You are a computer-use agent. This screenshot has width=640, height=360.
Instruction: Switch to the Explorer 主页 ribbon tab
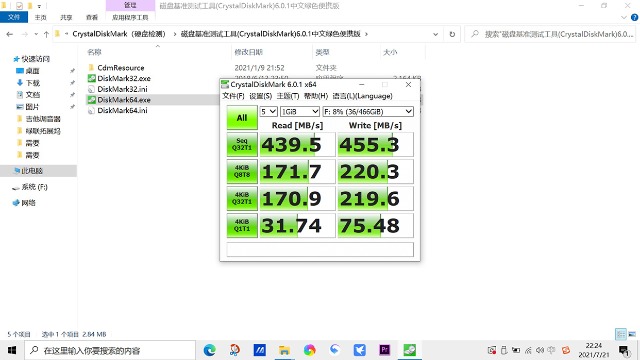tap(40, 17)
